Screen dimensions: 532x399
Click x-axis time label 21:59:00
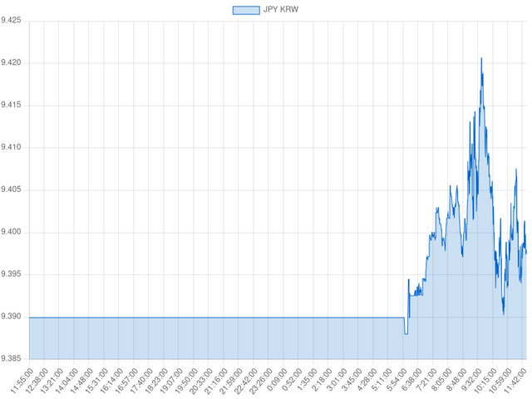231,381
